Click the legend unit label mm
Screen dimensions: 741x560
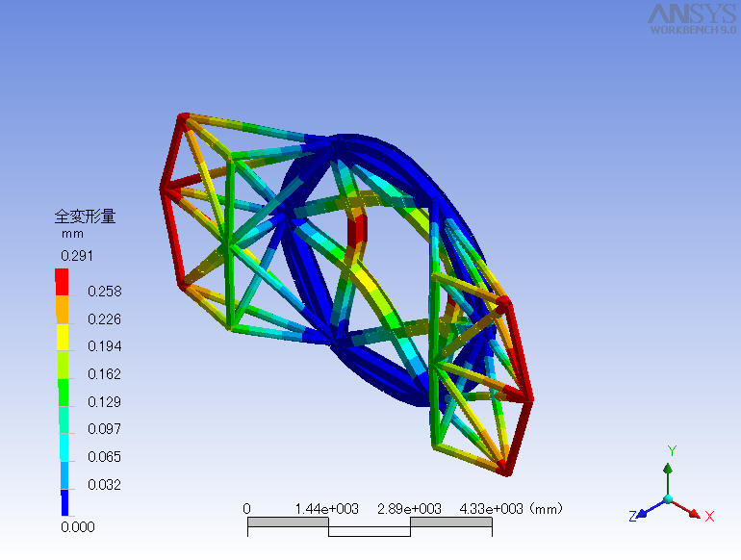point(72,234)
